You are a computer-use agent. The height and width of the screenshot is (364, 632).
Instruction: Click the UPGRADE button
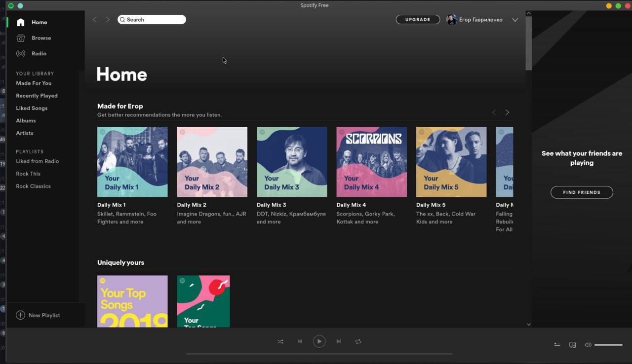(x=418, y=20)
